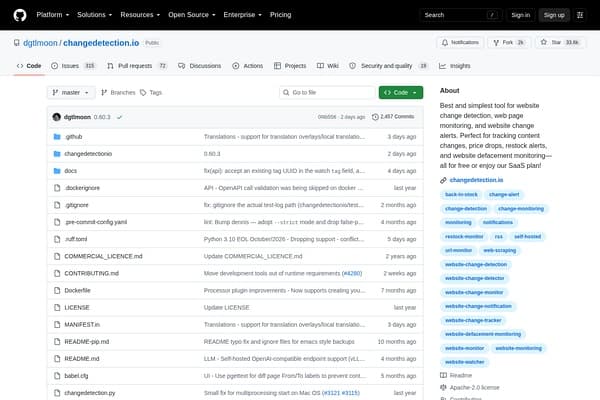Click the Sign up button

(554, 15)
